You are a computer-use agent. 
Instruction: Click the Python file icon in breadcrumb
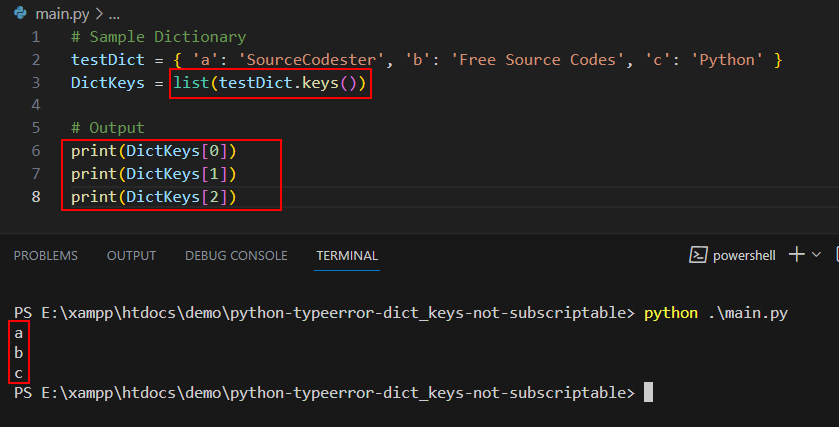click(20, 13)
